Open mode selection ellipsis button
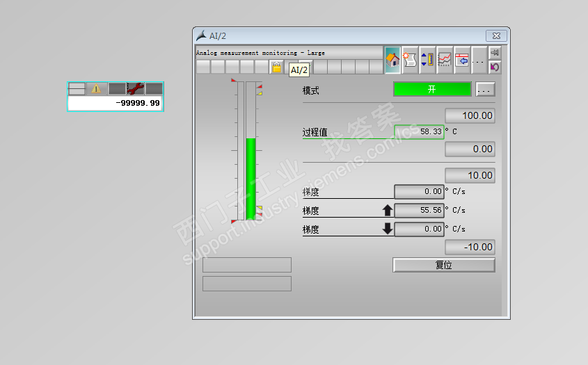Screen dimensions: 588x365 coord(485,90)
